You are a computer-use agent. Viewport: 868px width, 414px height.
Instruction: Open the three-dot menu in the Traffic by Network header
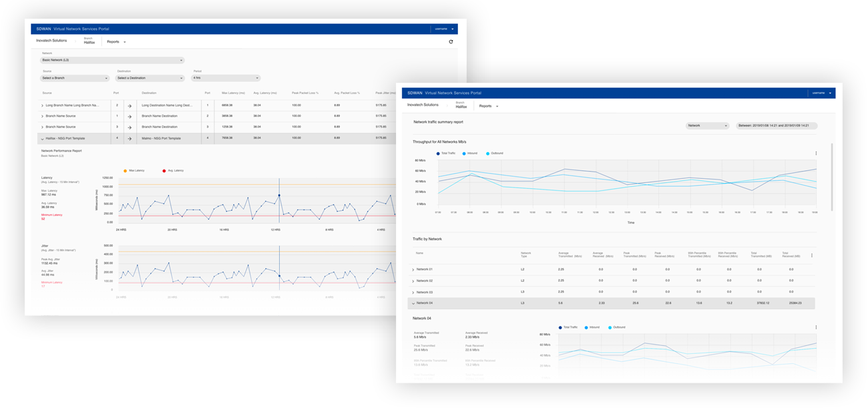pyautogui.click(x=811, y=255)
